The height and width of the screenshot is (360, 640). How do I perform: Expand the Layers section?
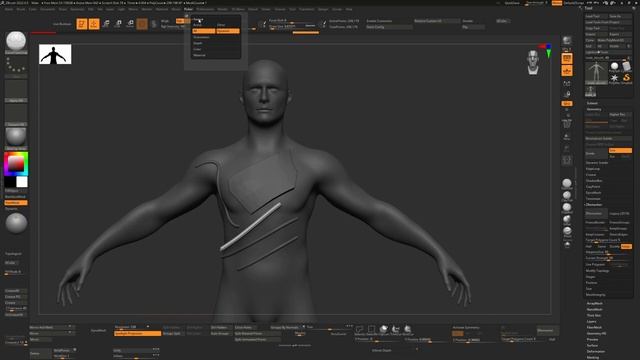pyautogui.click(x=591, y=321)
